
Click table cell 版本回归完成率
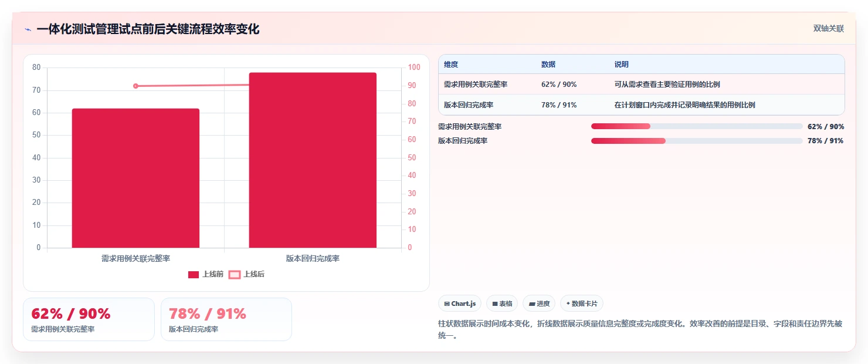tap(469, 105)
